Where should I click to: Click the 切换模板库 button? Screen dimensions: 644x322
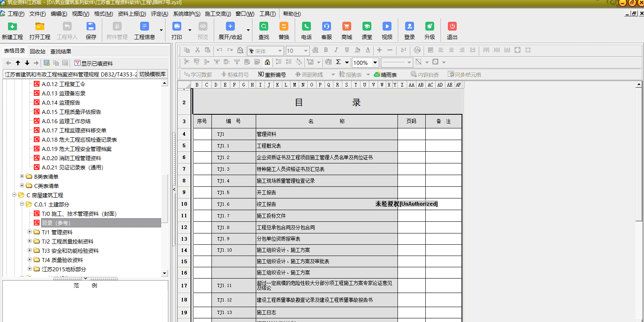pos(152,74)
